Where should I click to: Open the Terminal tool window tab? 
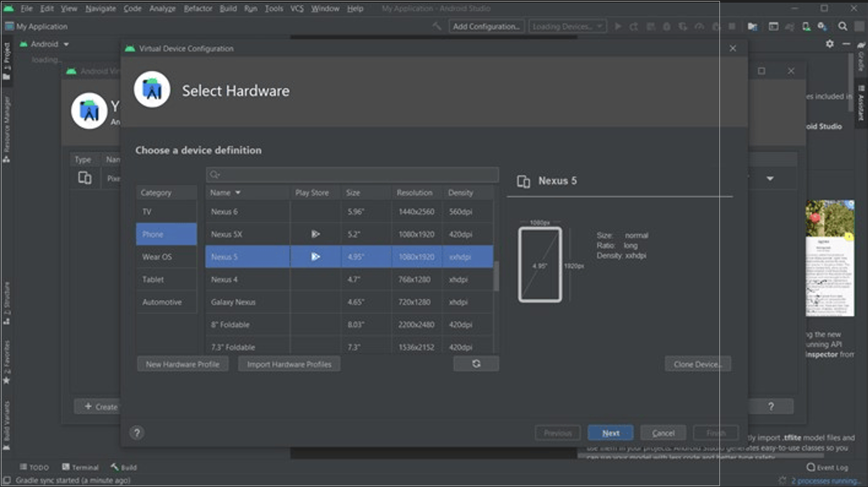(x=80, y=467)
